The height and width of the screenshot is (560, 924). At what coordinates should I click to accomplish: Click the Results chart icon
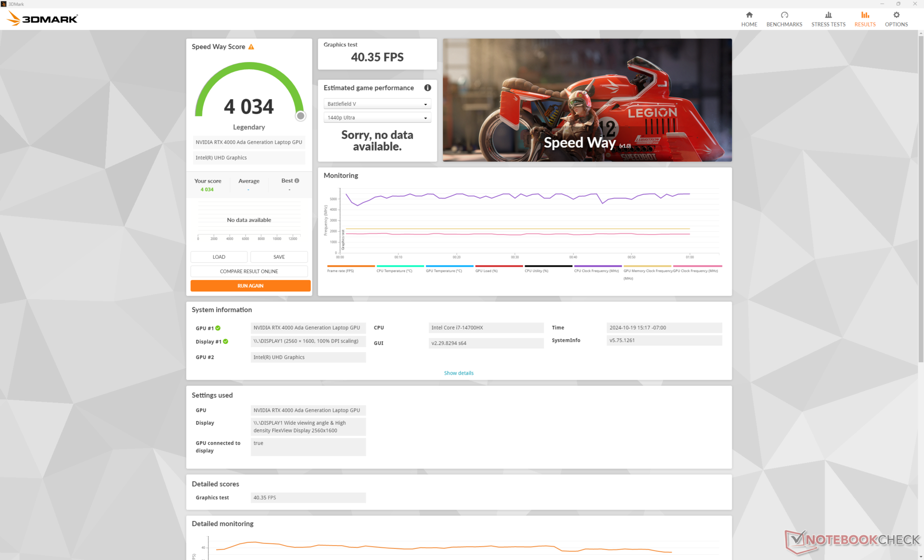[x=865, y=15]
